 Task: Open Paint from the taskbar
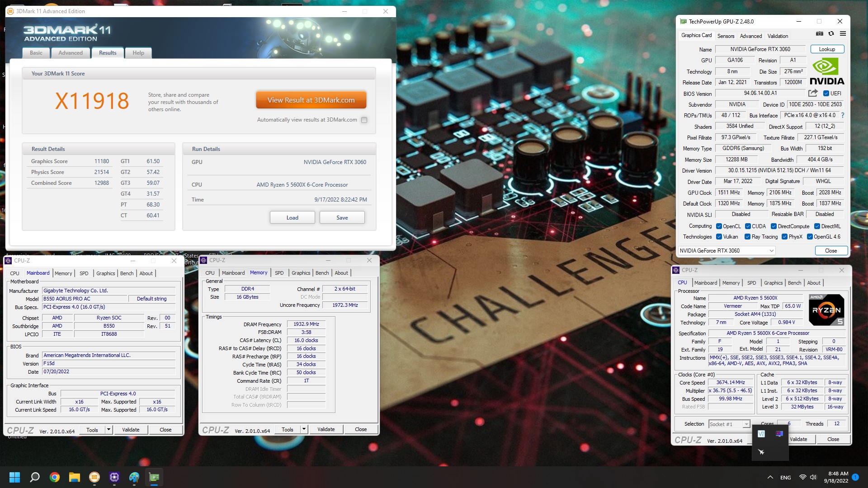[134, 477]
